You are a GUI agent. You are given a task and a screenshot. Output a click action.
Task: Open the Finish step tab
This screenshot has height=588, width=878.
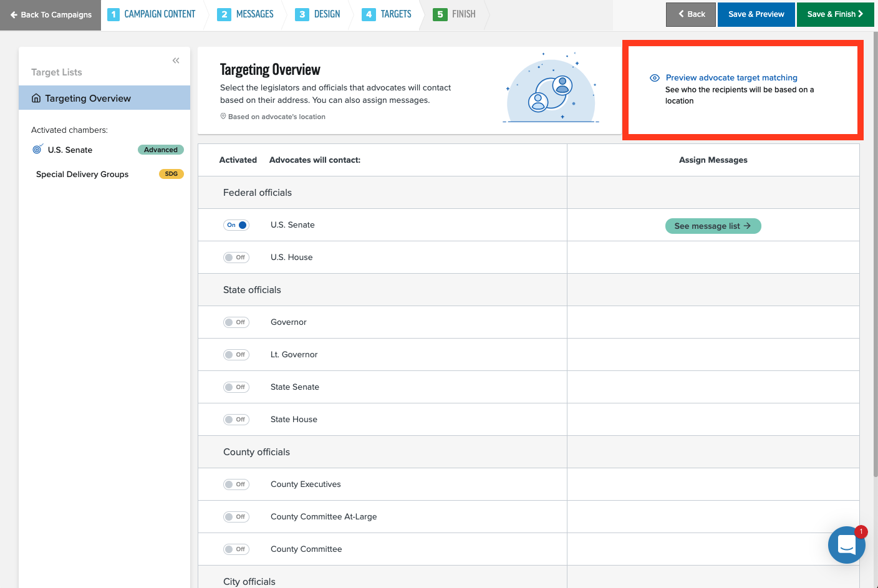point(455,14)
